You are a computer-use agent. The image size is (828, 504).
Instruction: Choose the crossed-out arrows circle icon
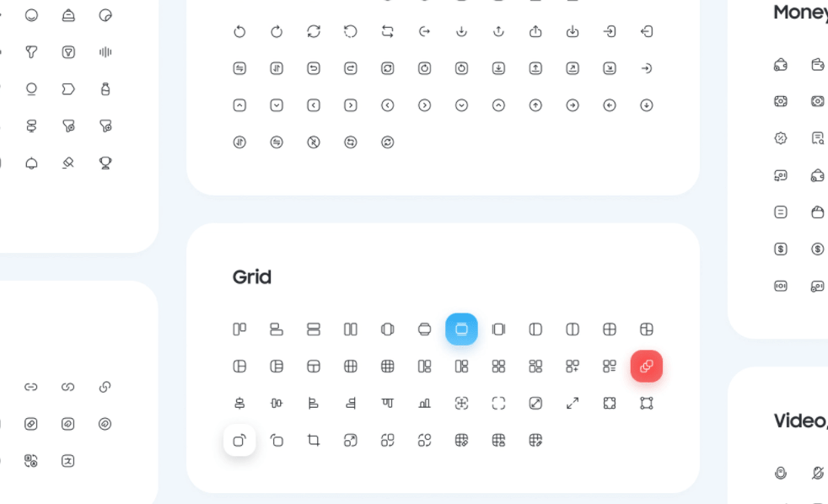click(x=314, y=142)
